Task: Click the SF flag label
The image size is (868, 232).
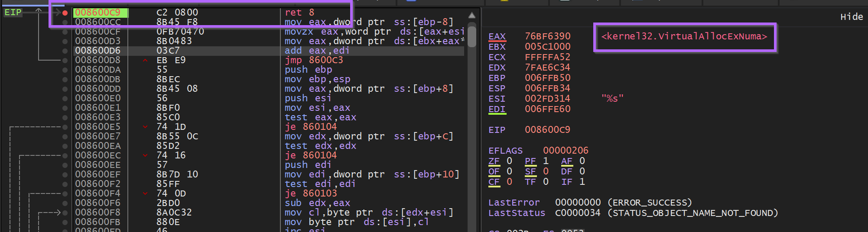Action: click(530, 171)
